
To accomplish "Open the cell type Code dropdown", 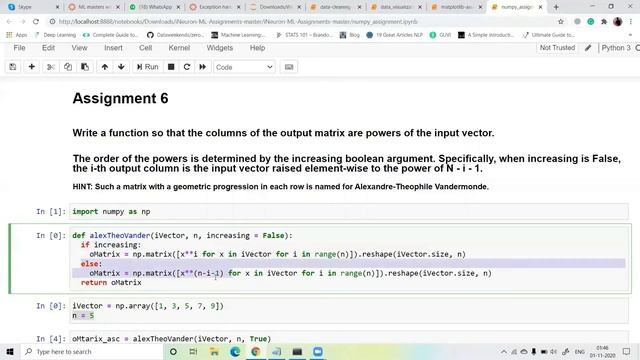I will (x=244, y=67).
